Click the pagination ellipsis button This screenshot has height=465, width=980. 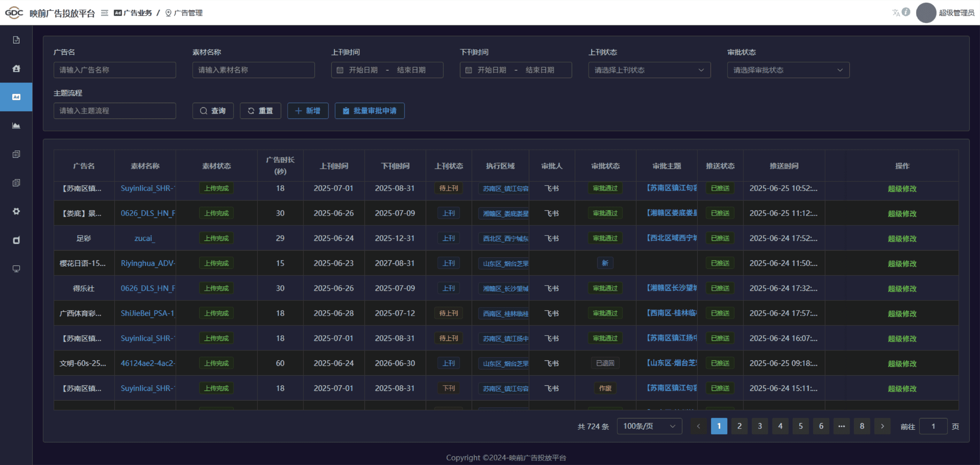(841, 426)
